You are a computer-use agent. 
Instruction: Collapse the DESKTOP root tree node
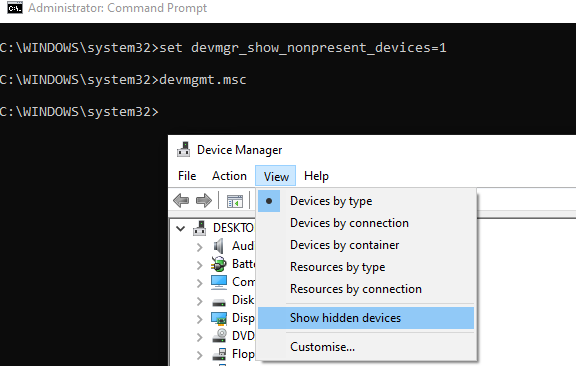pyautogui.click(x=180, y=229)
